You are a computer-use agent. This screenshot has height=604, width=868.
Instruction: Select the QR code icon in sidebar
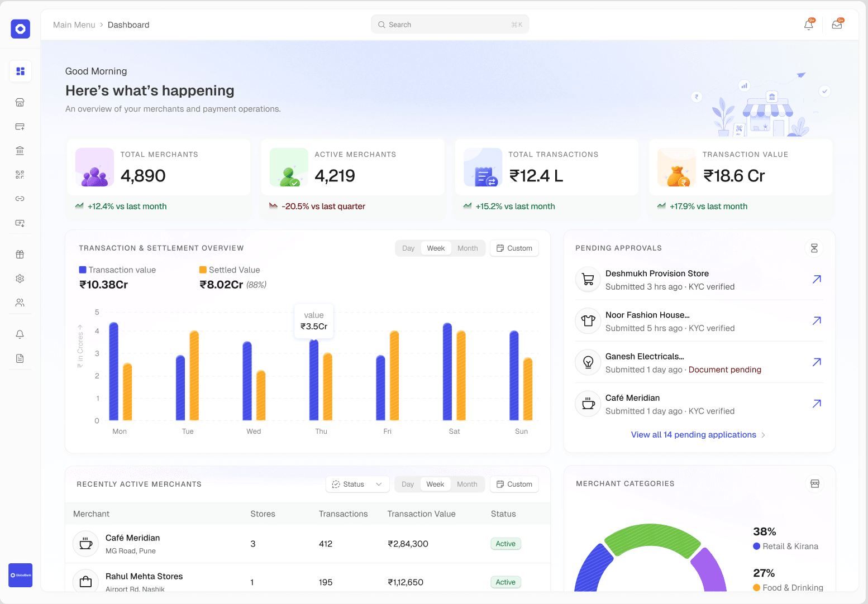click(20, 175)
